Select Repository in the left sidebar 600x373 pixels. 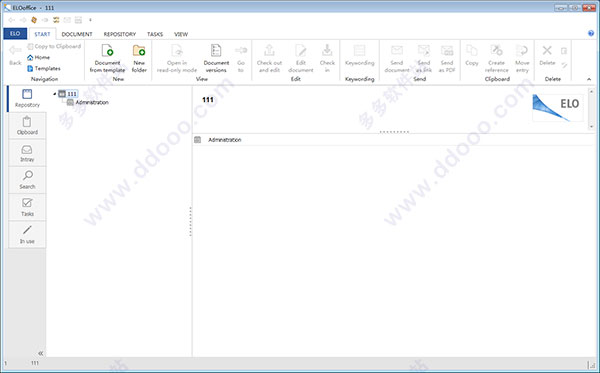click(27, 98)
